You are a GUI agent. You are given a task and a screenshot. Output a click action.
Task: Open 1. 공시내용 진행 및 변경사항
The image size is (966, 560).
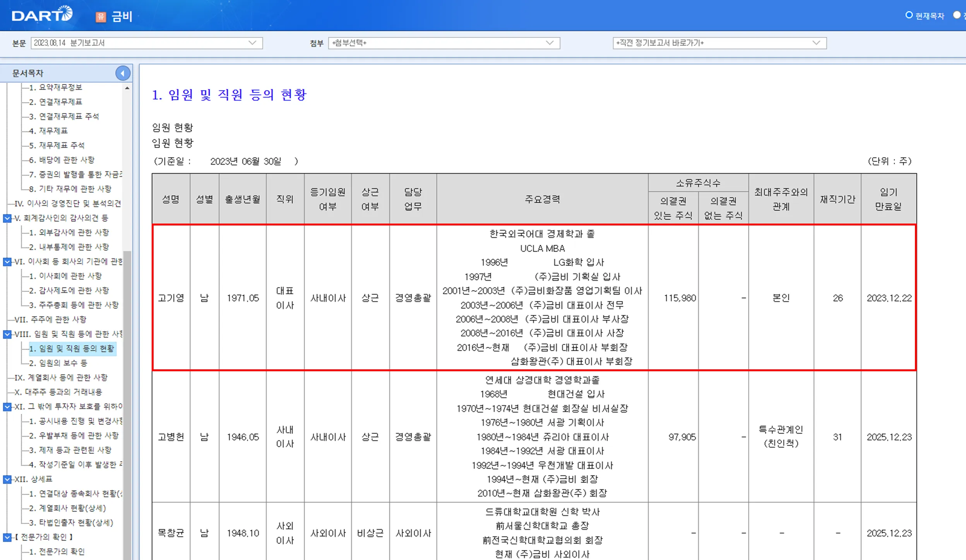[x=76, y=421]
